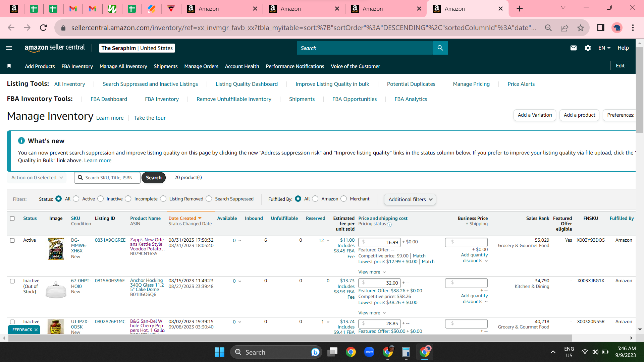Select Fulfilled By Merchant radio button
Screen dimensions: 644x362
pyautogui.click(x=344, y=199)
